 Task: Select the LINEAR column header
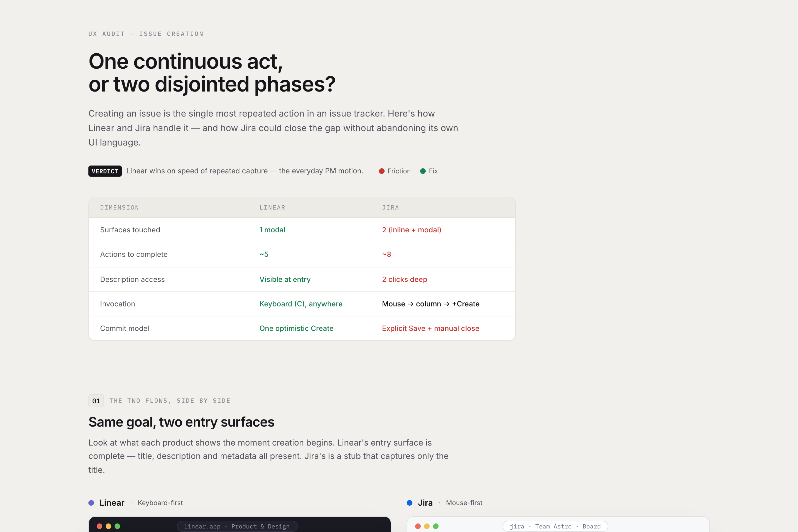tap(272, 207)
